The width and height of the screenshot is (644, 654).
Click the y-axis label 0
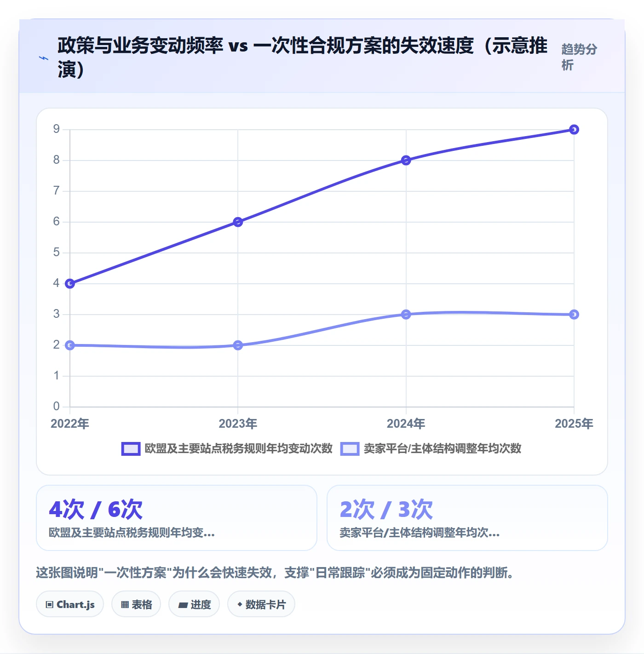[x=56, y=406]
